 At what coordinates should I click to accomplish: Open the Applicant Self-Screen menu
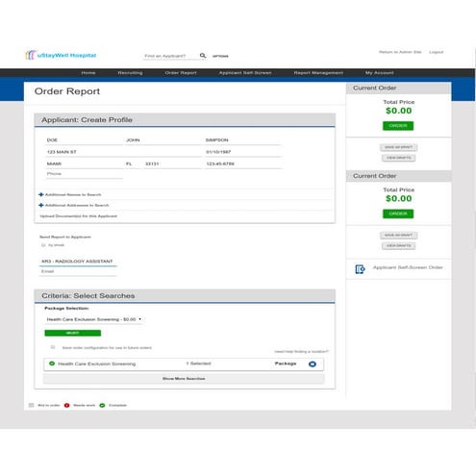[x=245, y=73]
